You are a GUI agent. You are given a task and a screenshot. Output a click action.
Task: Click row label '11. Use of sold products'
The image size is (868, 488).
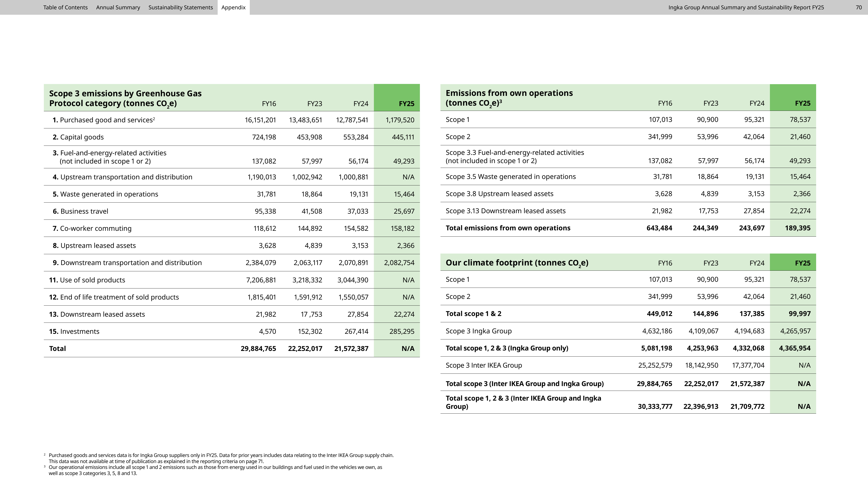click(87, 280)
